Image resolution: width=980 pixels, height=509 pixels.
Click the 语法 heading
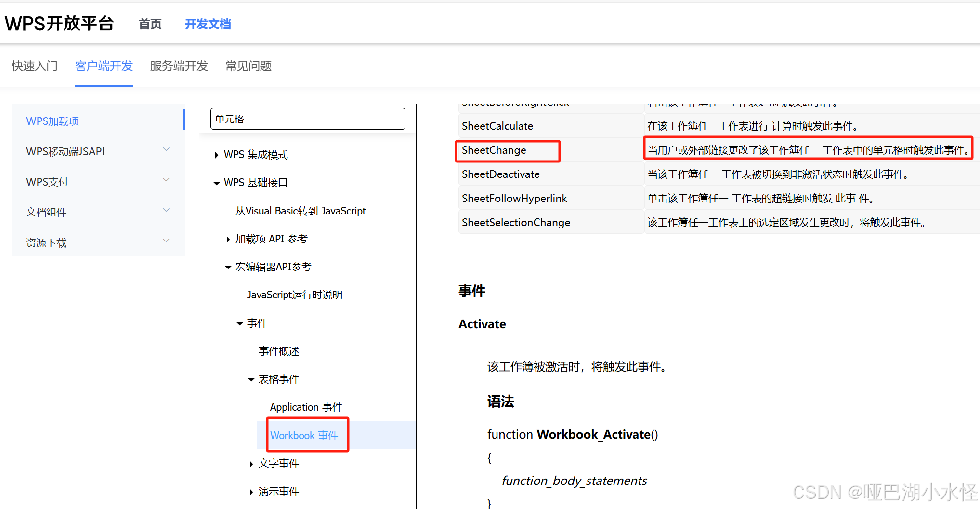[x=501, y=401]
